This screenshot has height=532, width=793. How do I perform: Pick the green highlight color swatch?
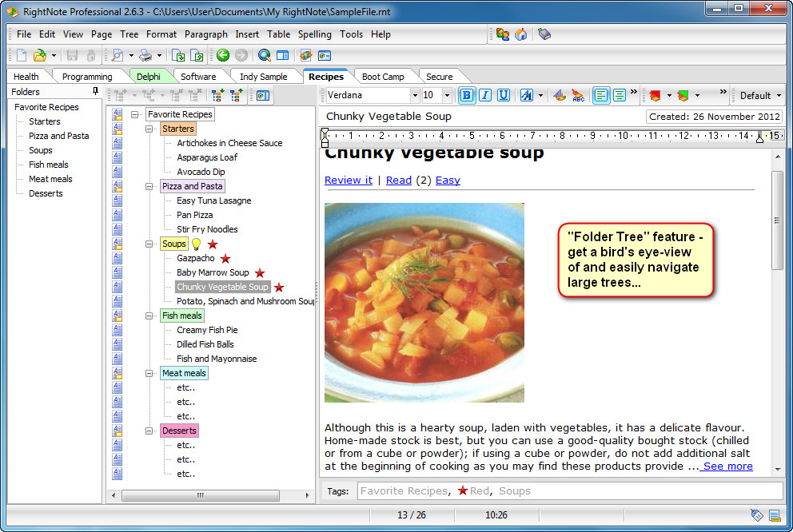coord(683,96)
